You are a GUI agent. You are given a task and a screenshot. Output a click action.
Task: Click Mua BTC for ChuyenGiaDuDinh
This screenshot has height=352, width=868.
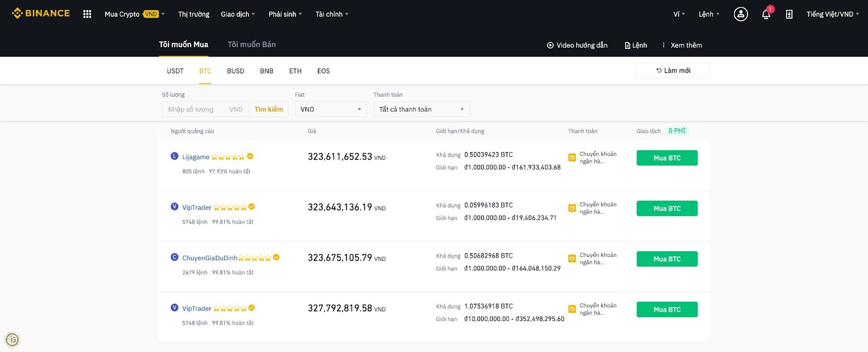pyautogui.click(x=667, y=259)
